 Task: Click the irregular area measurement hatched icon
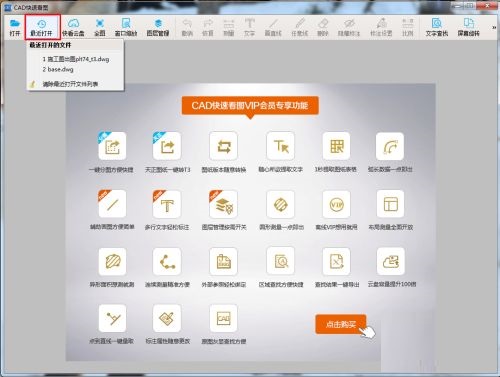click(x=112, y=261)
